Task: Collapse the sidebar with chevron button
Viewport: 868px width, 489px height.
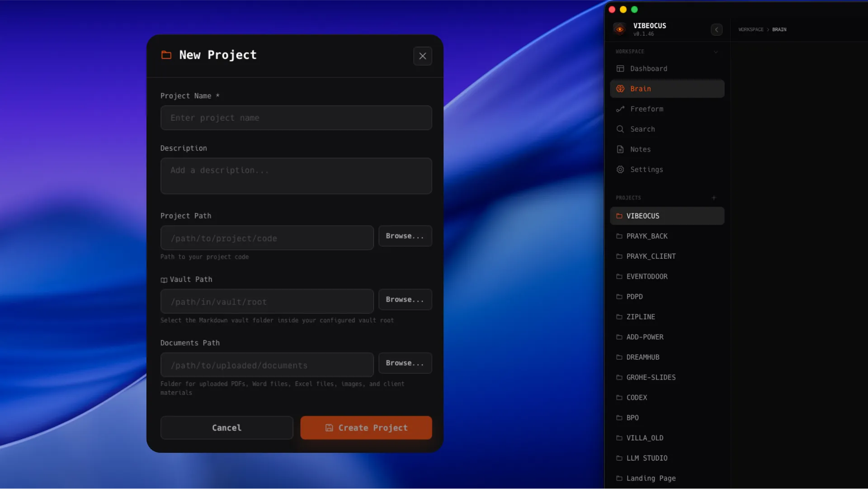Action: coord(717,29)
